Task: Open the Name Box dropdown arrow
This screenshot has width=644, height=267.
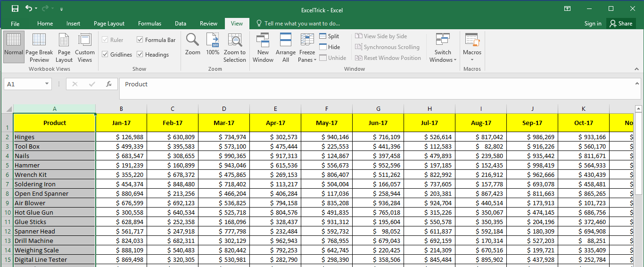Action: (x=47, y=84)
